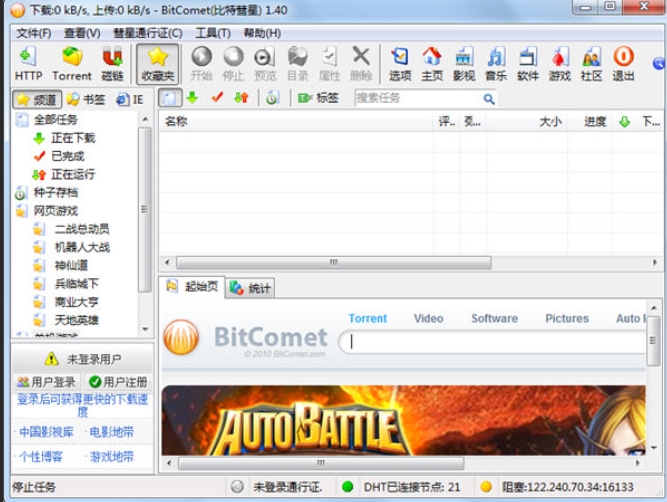The height and width of the screenshot is (502, 667).
Task: Open the 游戏 games section
Action: click(x=559, y=64)
